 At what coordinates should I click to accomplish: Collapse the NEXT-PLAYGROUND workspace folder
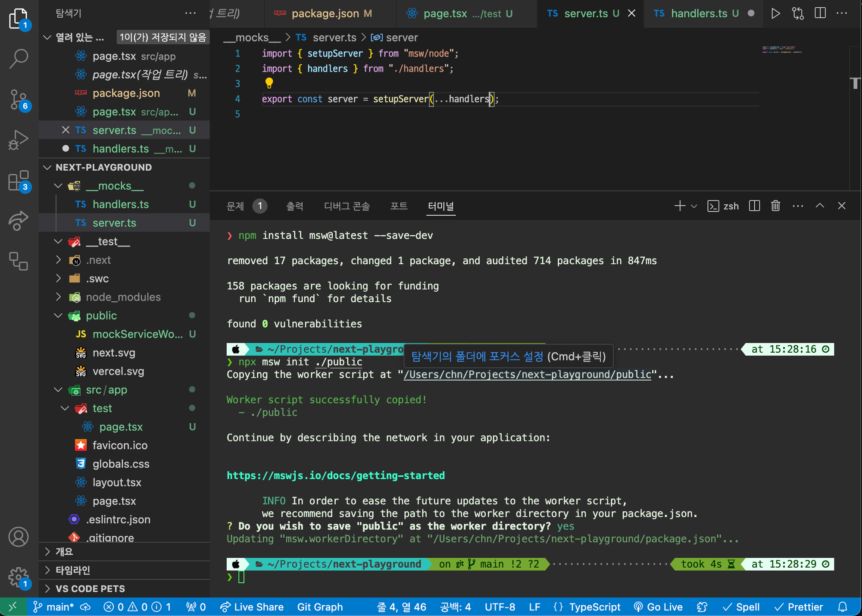47,167
